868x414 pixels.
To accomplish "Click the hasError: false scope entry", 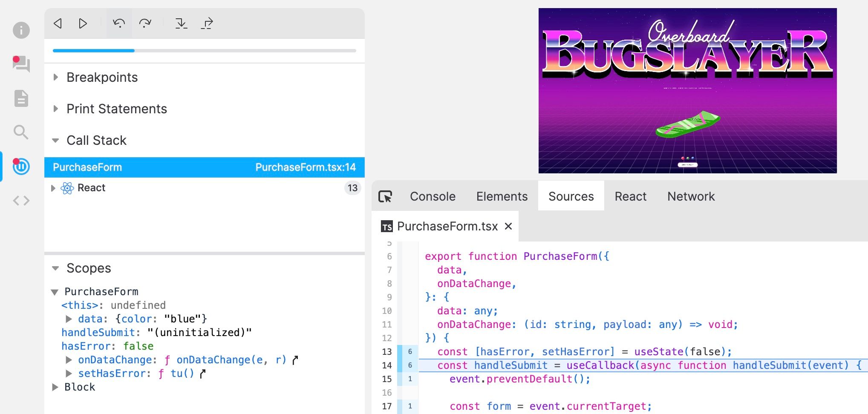I will click(107, 346).
